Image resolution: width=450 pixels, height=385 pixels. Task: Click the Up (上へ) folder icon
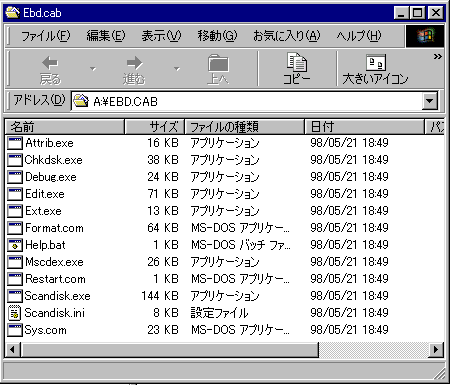point(218,63)
